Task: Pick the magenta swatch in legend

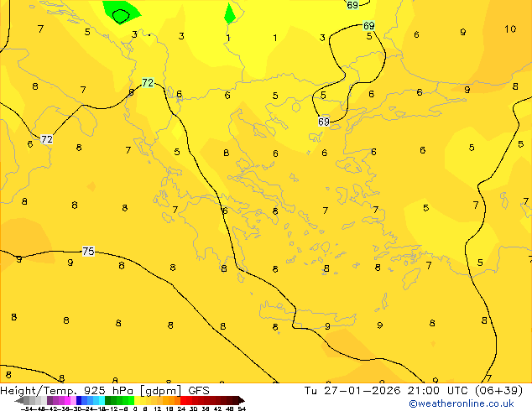Action: click(x=67, y=400)
